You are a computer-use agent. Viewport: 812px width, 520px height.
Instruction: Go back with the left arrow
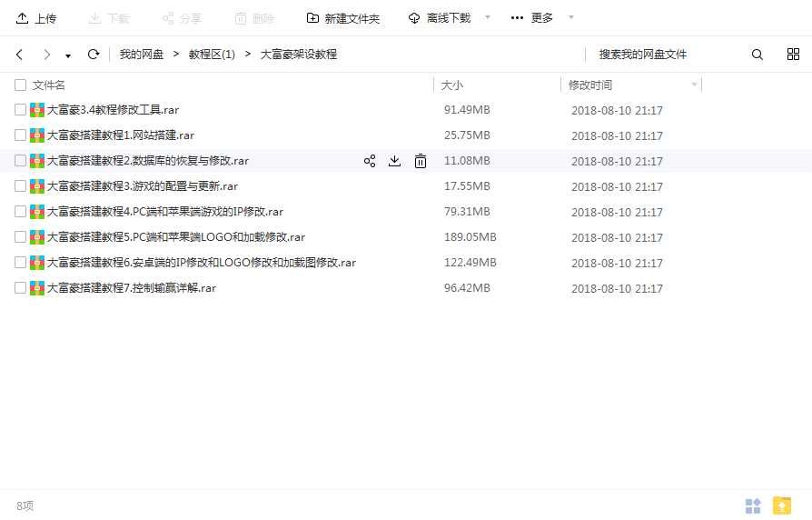point(20,55)
